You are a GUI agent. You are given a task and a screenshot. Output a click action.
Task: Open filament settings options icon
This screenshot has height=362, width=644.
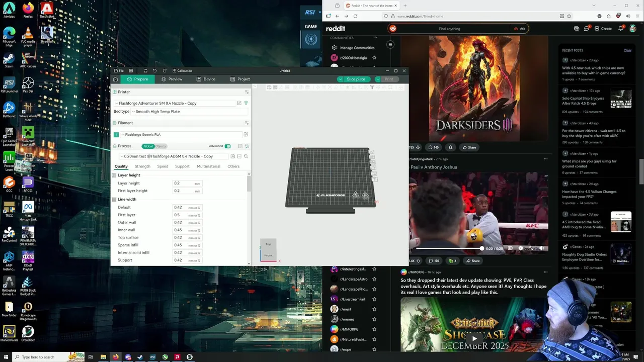tap(247, 123)
